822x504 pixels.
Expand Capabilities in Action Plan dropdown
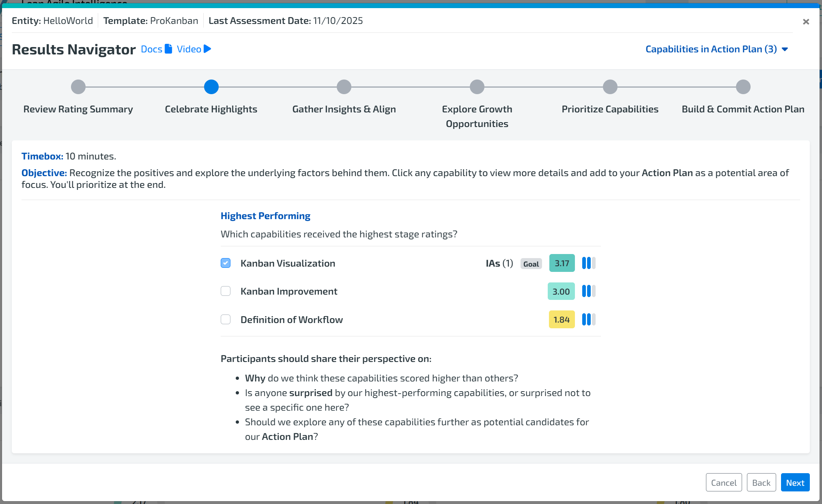(x=711, y=49)
